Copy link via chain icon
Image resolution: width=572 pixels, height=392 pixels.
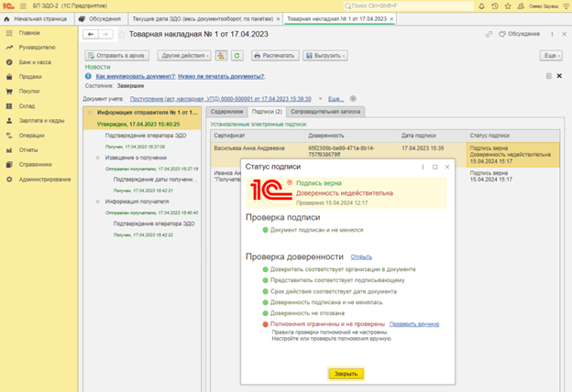489,34
